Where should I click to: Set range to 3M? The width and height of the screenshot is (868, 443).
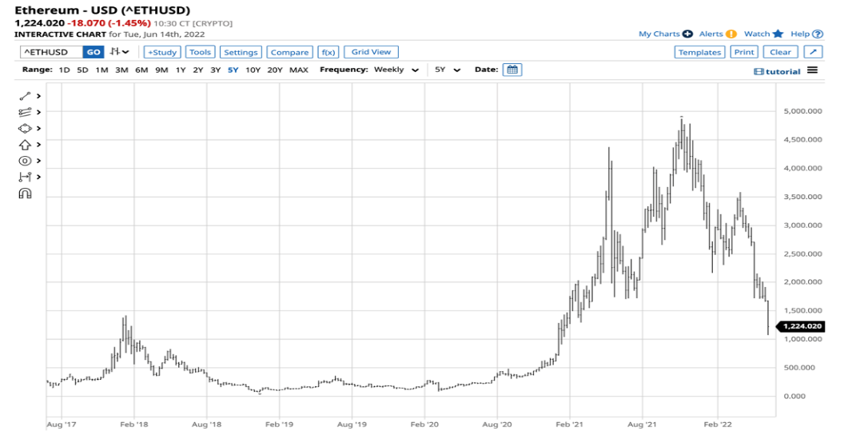click(121, 70)
